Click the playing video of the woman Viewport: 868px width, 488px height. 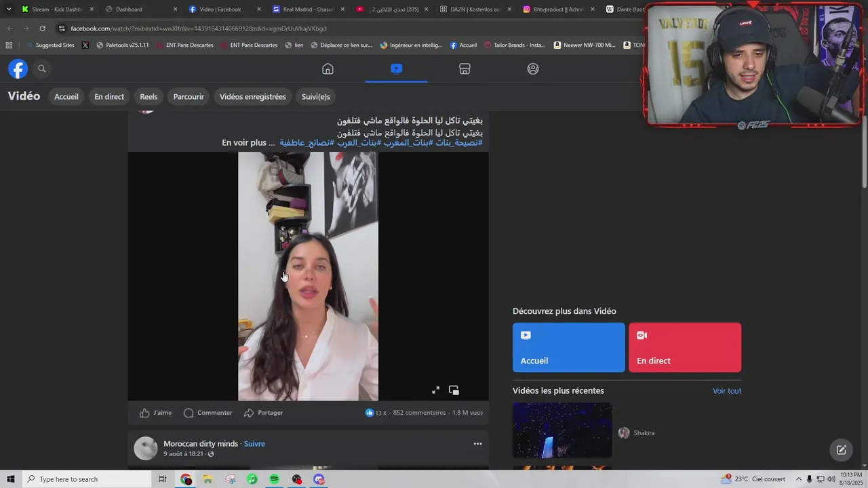click(x=308, y=277)
